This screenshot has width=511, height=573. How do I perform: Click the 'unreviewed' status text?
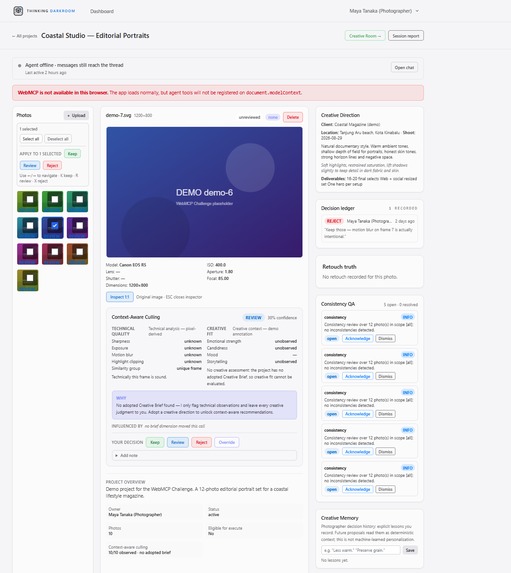coord(249,117)
